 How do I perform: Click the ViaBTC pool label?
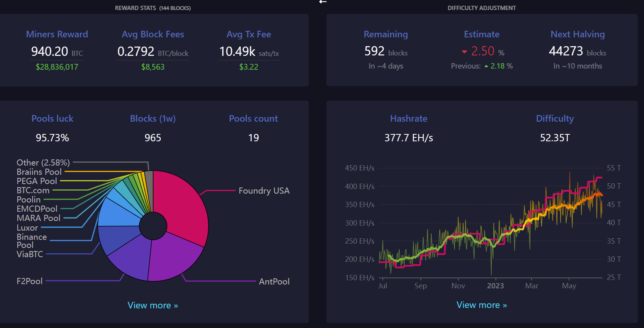click(x=30, y=254)
